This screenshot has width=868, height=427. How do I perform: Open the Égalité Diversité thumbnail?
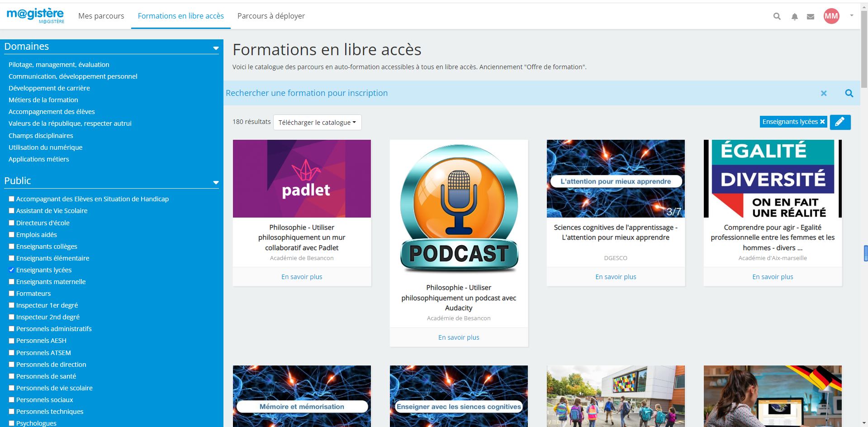click(x=773, y=179)
